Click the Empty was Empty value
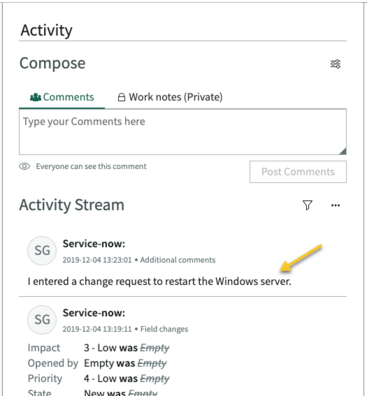Image resolution: width=367 pixels, height=396 pixels. click(125, 363)
